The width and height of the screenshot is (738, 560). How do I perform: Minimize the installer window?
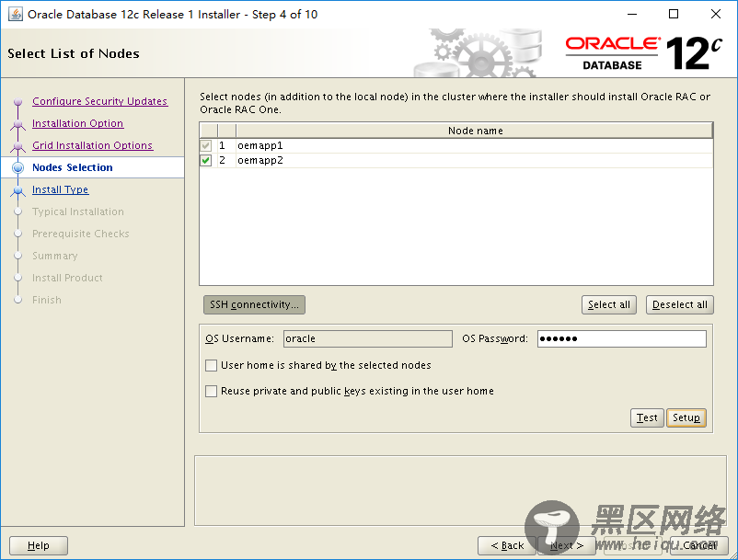632,14
